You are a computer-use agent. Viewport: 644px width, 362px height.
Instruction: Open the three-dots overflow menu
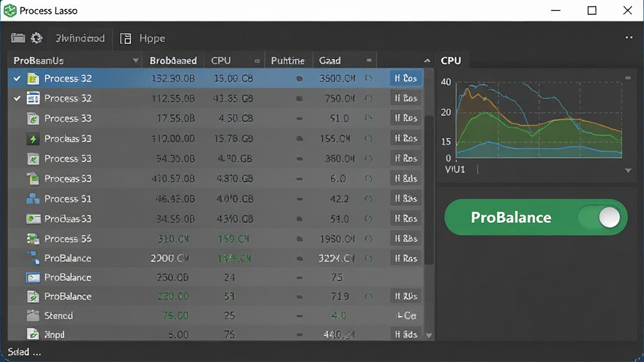click(x=629, y=37)
